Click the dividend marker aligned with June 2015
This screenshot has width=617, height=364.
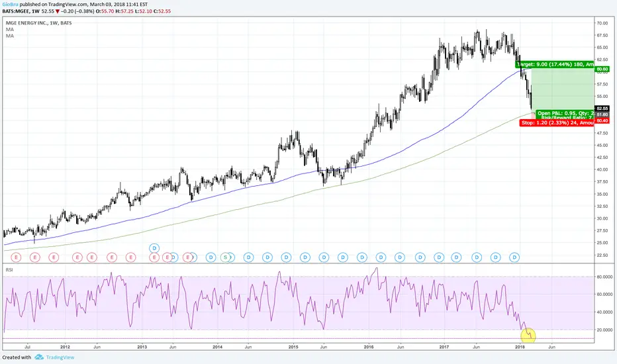[x=324, y=257]
